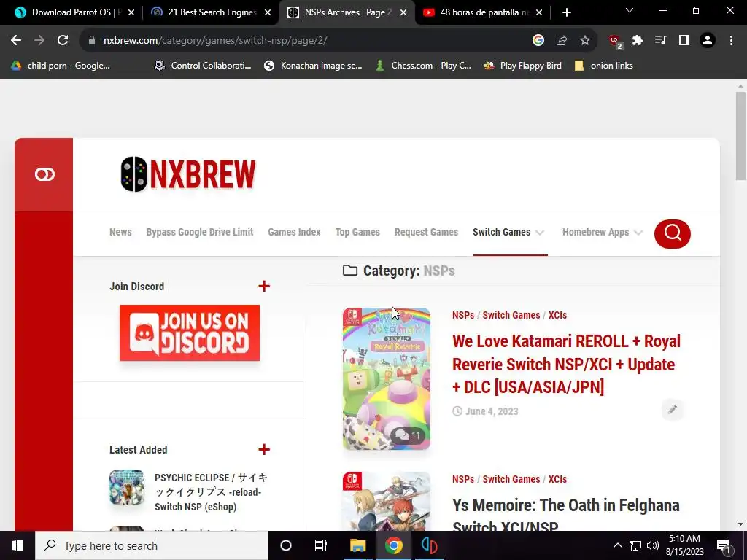The height and width of the screenshot is (560, 747).
Task: Click the Katamari game cover thumbnail
Action: pos(387,378)
